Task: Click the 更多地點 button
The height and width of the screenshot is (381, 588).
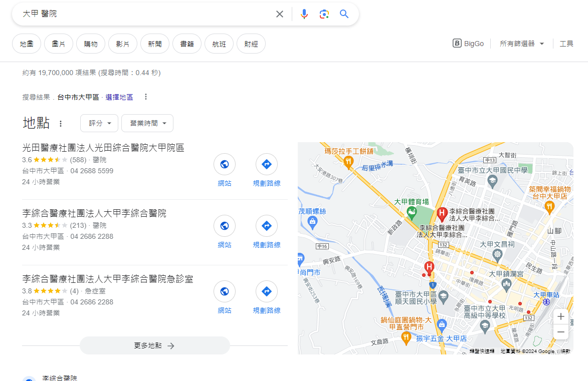Action: (x=154, y=345)
